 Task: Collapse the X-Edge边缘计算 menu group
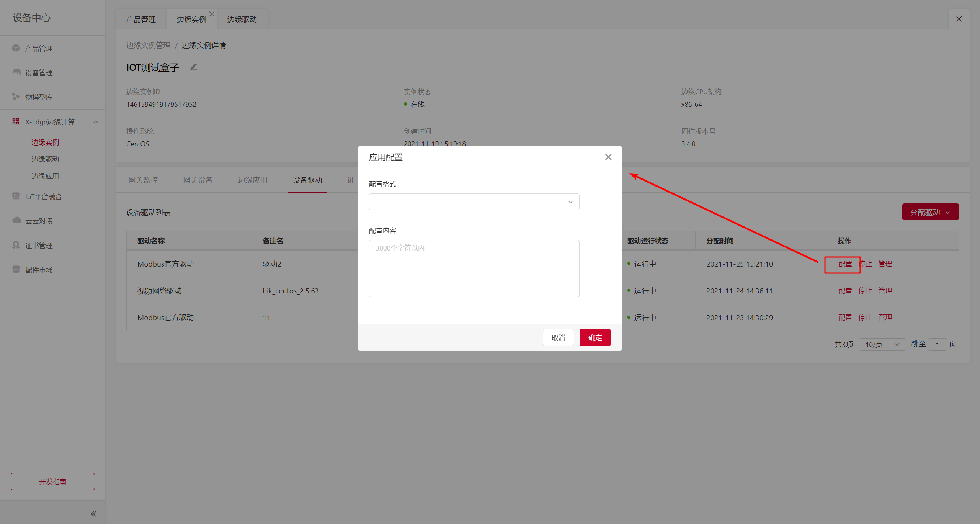click(x=96, y=122)
